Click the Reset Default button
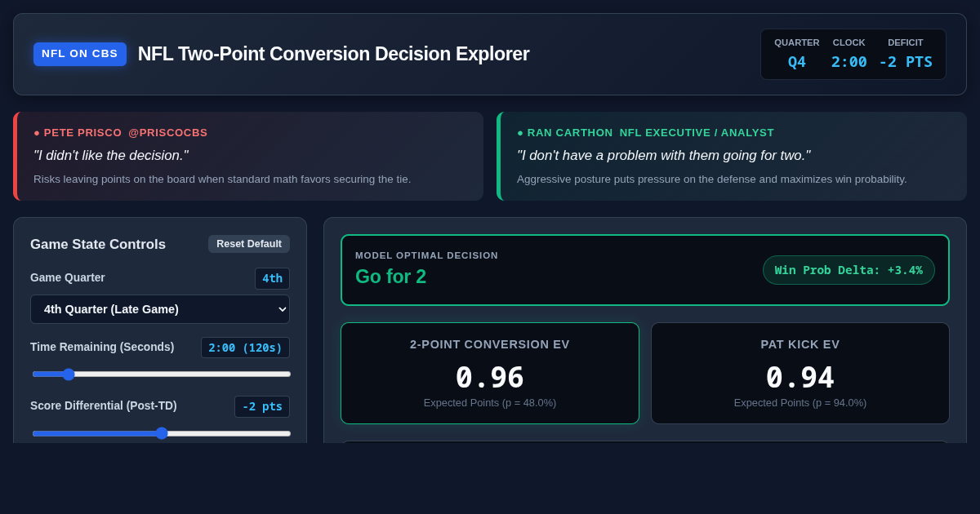Image resolution: width=980 pixels, height=514 pixels. [x=249, y=244]
